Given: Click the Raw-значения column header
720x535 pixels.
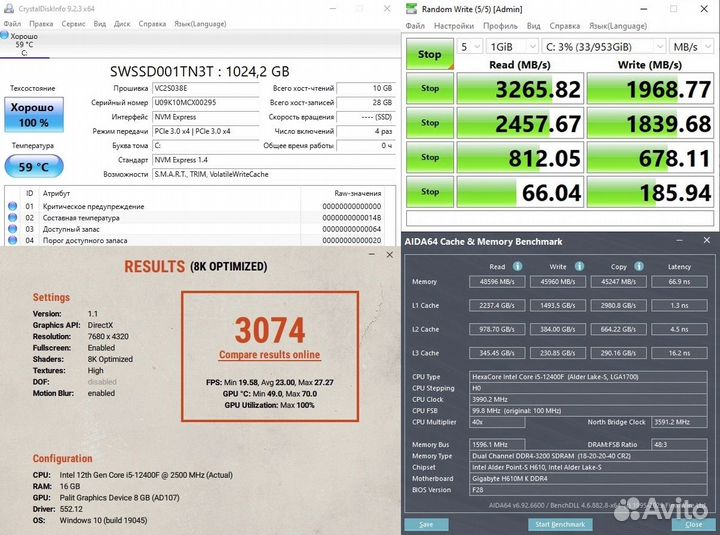Looking at the screenshot, I should pyautogui.click(x=357, y=193).
